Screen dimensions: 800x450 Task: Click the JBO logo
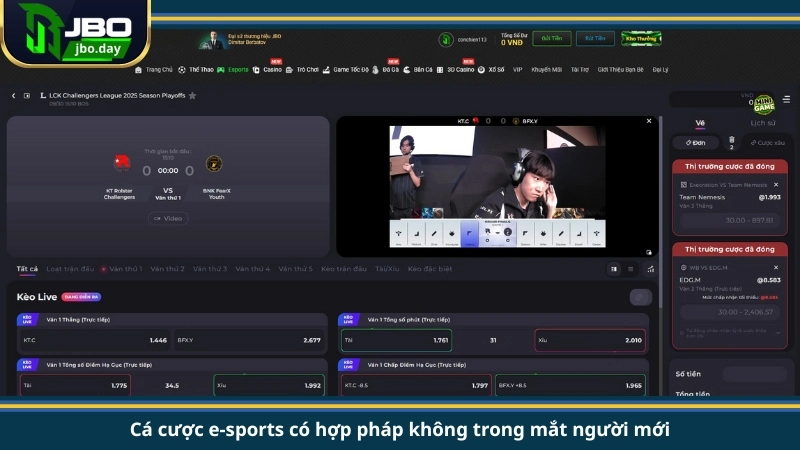76,32
